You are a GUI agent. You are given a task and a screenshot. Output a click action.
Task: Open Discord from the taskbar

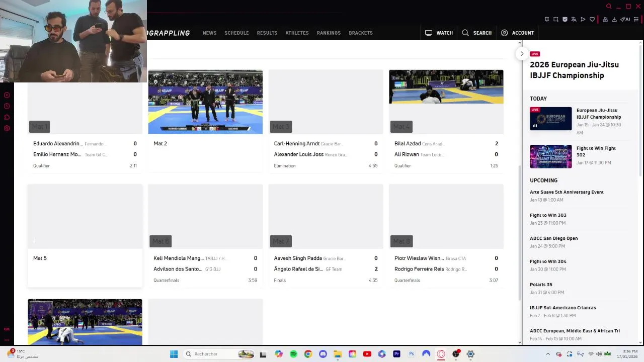tap(323, 354)
